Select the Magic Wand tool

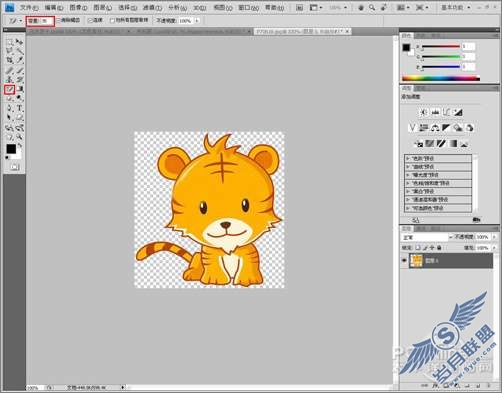[x=19, y=51]
